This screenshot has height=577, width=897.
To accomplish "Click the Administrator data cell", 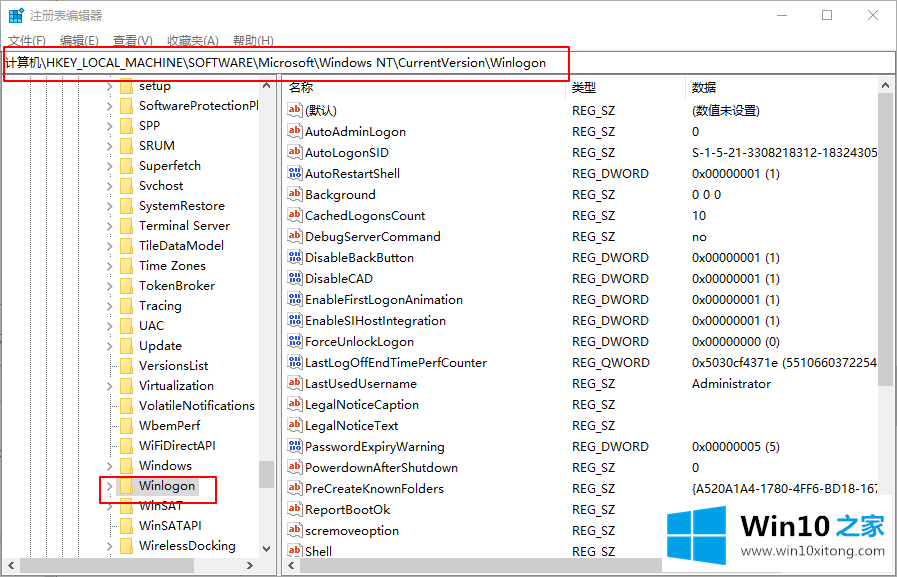I will tap(731, 384).
